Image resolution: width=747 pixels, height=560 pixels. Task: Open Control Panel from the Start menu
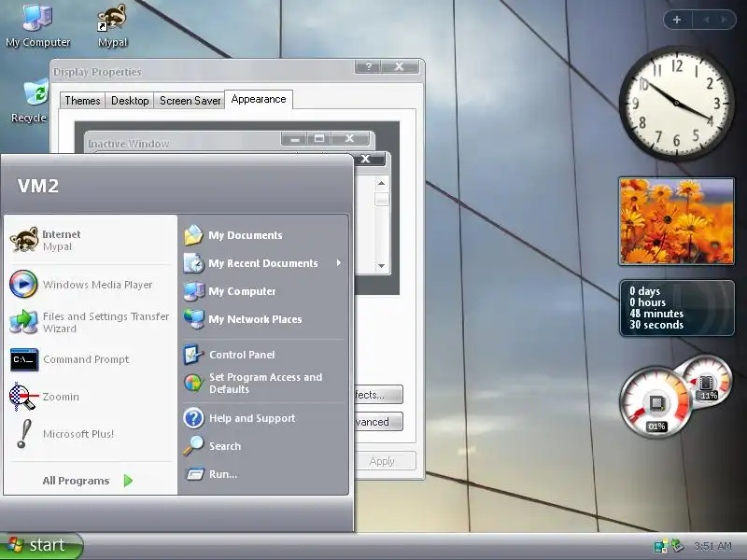click(263, 355)
